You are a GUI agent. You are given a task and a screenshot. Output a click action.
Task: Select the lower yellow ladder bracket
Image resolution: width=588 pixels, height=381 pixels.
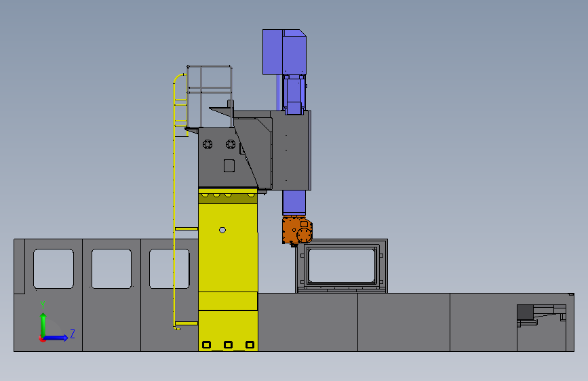point(187,323)
